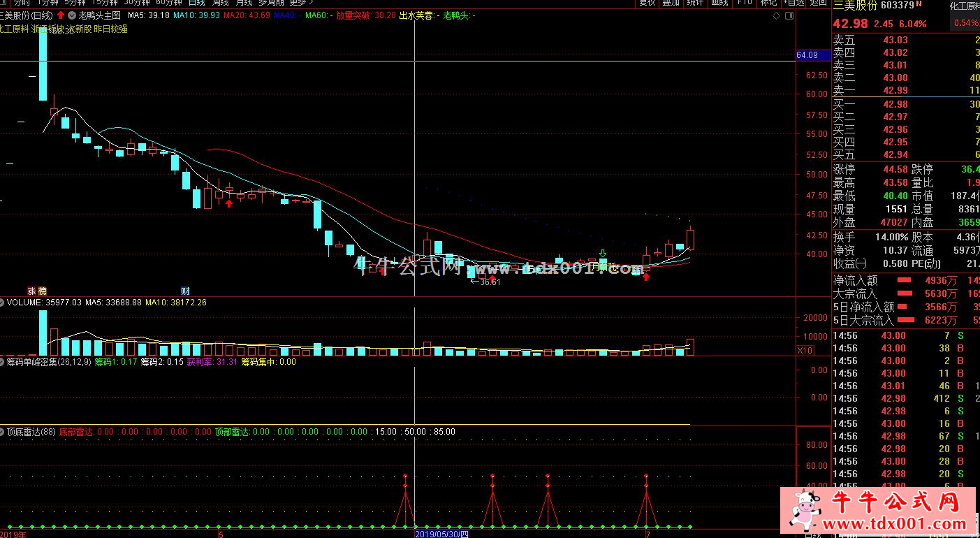The image size is (980, 538).
Task: Click the red up-arrow next to 三美股份(日线)
Action: pyautogui.click(x=61, y=15)
